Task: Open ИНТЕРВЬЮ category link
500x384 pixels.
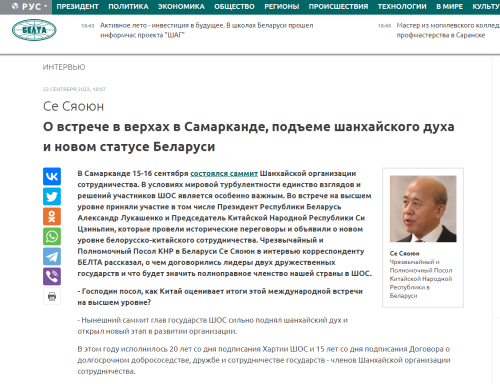Action: [x=64, y=67]
